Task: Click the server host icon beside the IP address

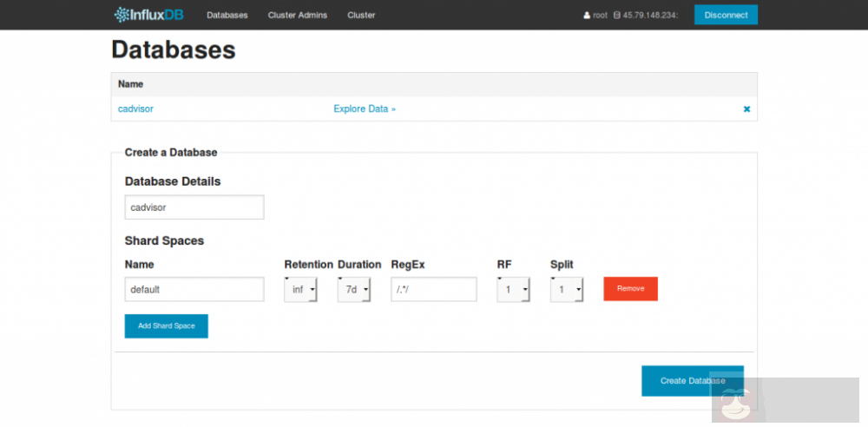Action: click(616, 16)
